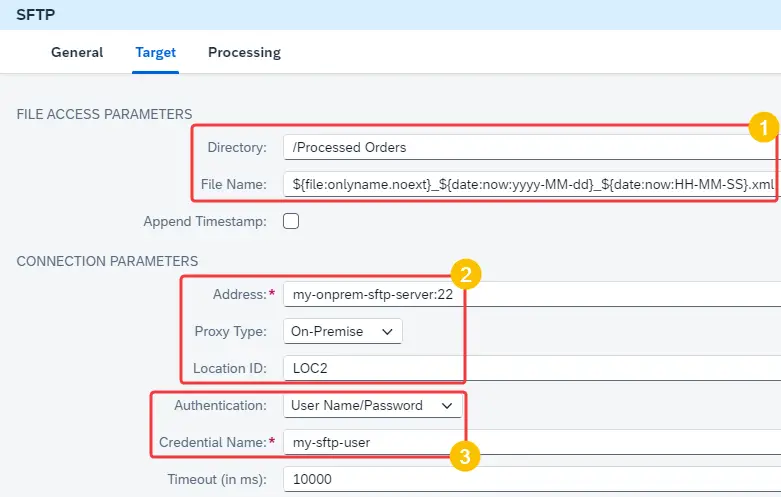Click the Authentication dropdown chevron
781x497 pixels.
(x=447, y=406)
